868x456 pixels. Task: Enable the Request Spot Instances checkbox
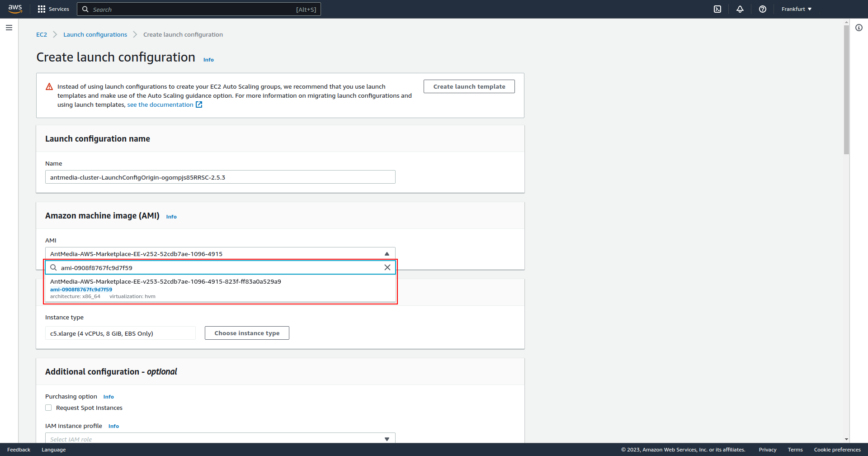(48, 408)
